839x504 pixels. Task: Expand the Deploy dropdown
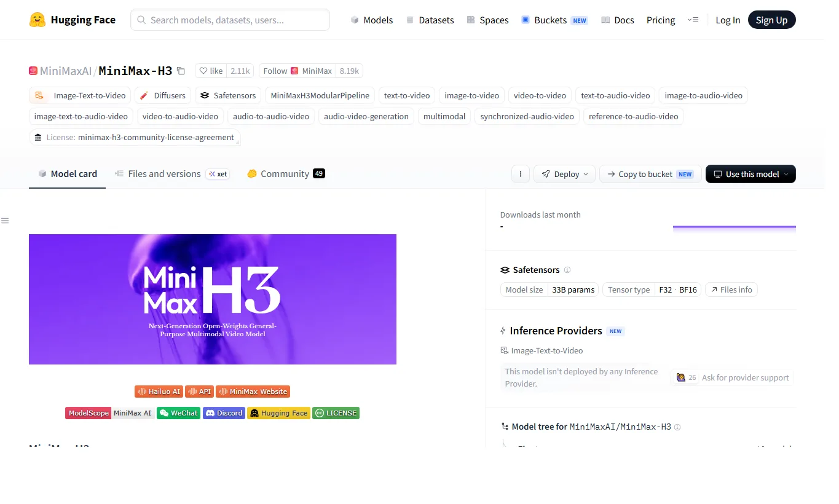[564, 174]
